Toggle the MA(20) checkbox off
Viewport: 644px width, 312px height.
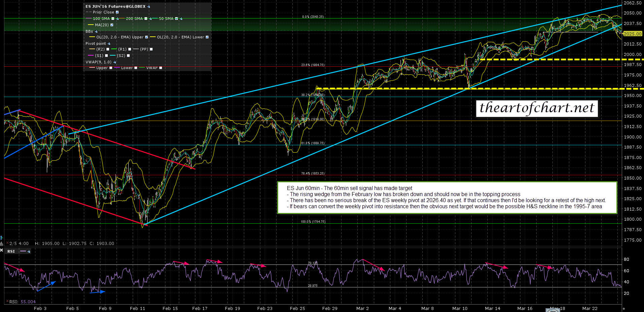click(x=112, y=25)
